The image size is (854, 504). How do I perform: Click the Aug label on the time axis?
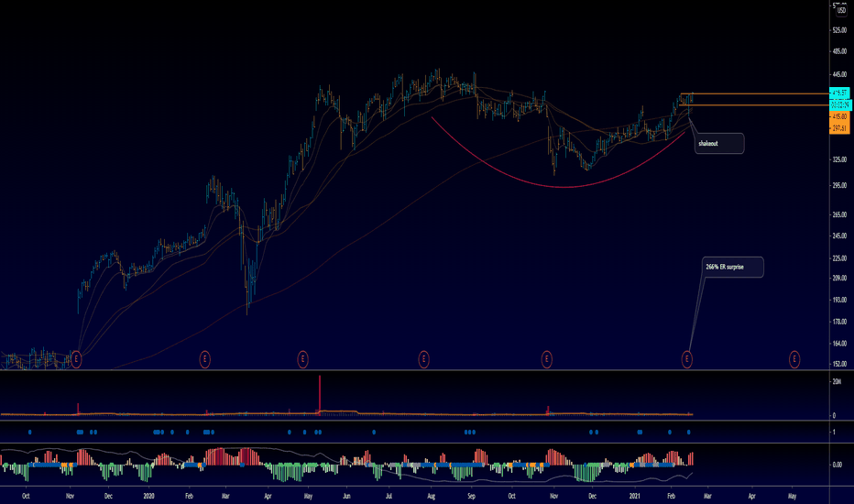432,496
